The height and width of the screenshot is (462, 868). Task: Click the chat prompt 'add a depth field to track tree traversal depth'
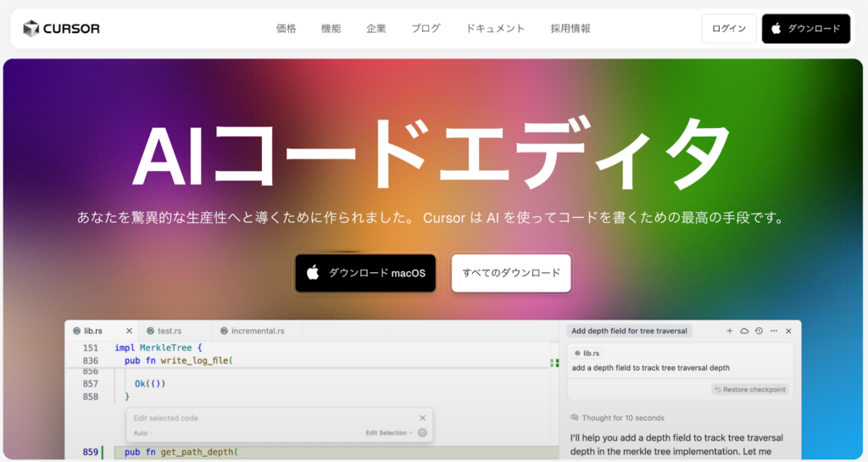[x=650, y=368]
